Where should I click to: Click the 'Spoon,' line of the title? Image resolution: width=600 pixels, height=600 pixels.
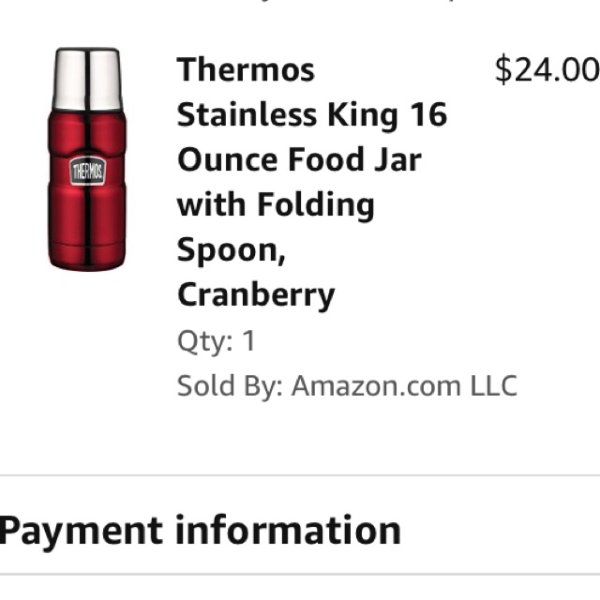coord(231,251)
